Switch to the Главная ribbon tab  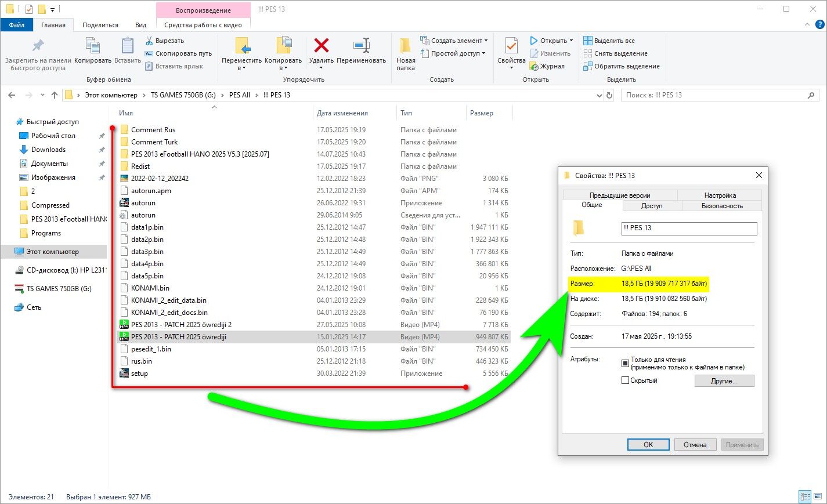pos(53,25)
